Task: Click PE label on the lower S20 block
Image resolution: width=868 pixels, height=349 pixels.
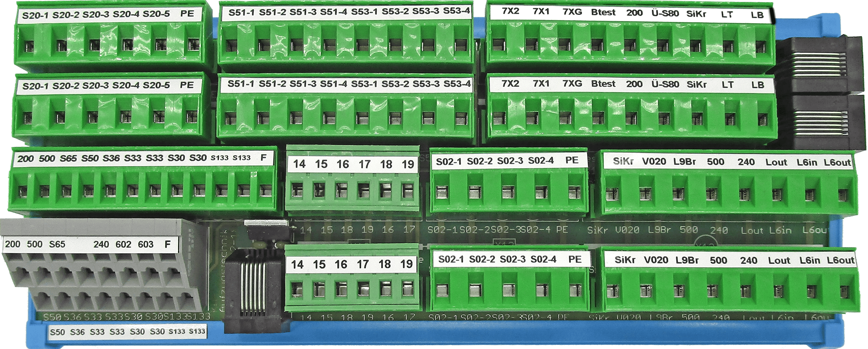Action: click(x=187, y=85)
